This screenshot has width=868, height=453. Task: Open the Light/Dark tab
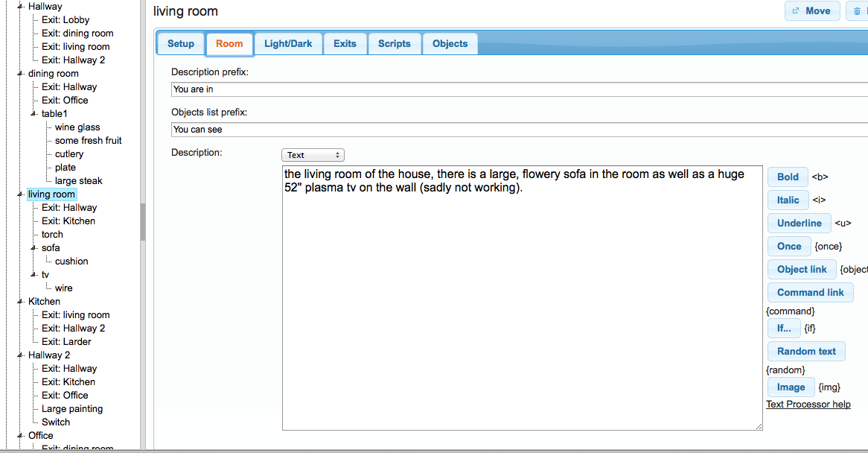click(x=288, y=44)
